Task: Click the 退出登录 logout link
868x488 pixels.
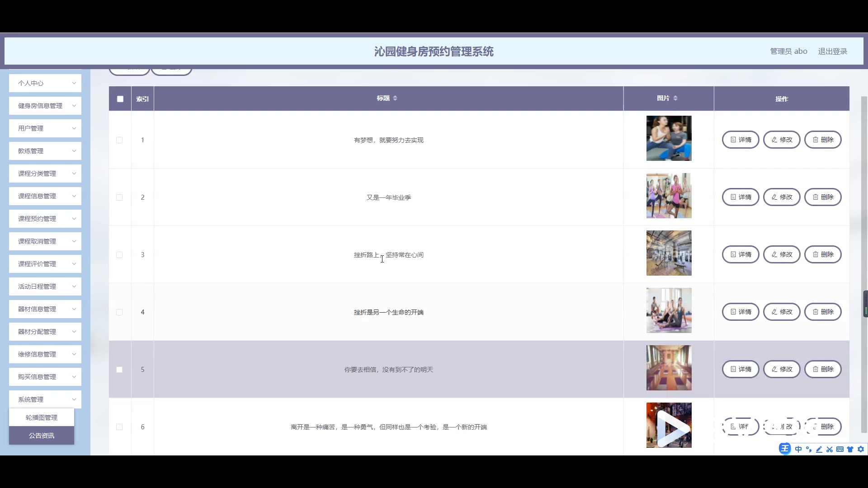Action: click(832, 51)
